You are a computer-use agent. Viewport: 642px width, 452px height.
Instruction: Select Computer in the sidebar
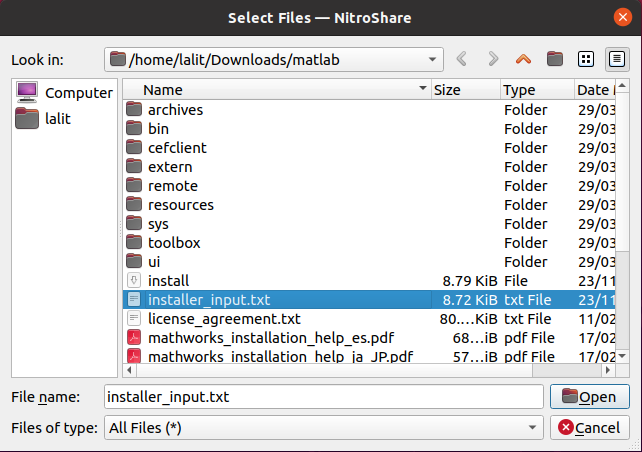pos(64,93)
